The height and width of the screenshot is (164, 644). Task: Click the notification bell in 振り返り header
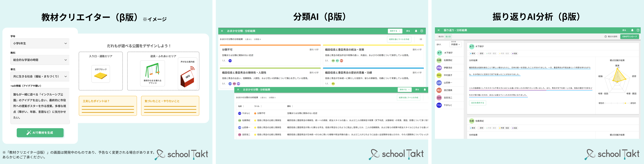[x=632, y=30]
